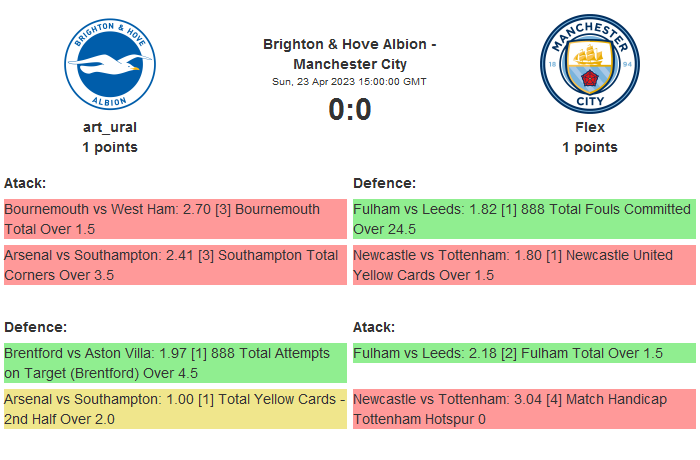Click the Manchester City club crest
The image size is (700, 460).
(589, 65)
